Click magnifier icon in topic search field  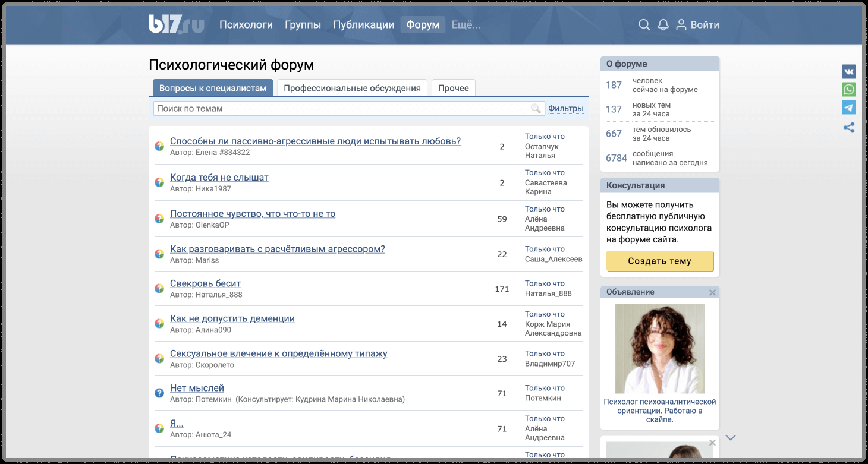[536, 108]
